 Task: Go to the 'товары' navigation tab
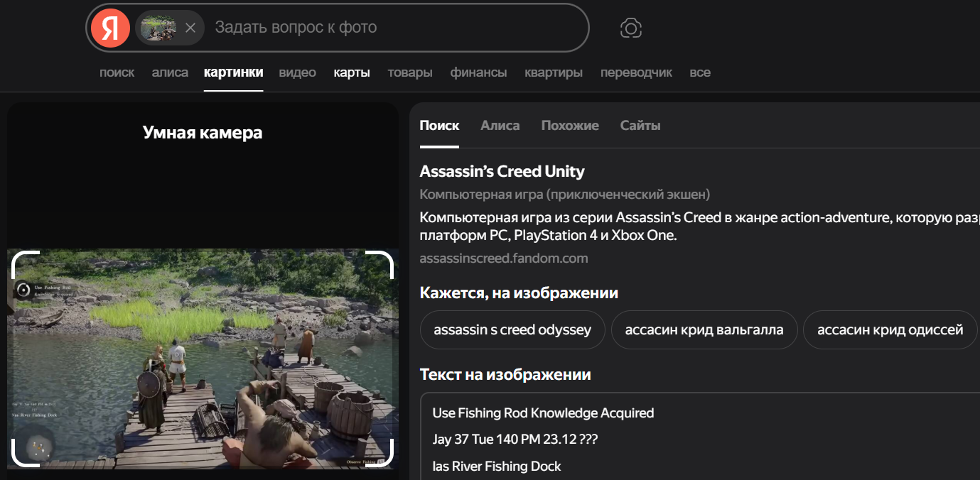(x=410, y=72)
